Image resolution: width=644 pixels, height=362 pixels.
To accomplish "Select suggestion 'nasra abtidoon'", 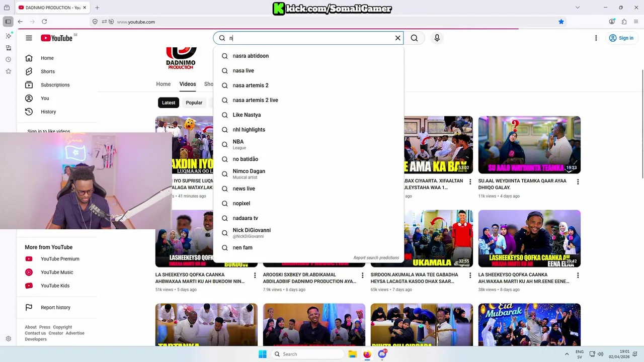I will tap(308, 56).
